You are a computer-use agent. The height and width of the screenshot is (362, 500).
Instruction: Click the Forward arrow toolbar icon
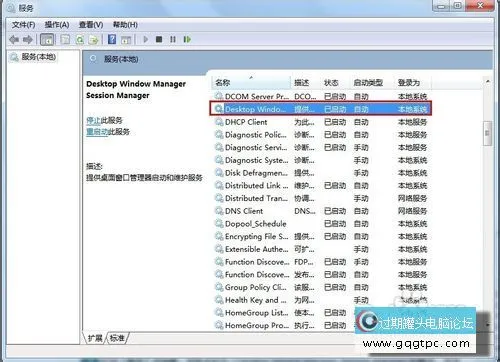click(28, 40)
